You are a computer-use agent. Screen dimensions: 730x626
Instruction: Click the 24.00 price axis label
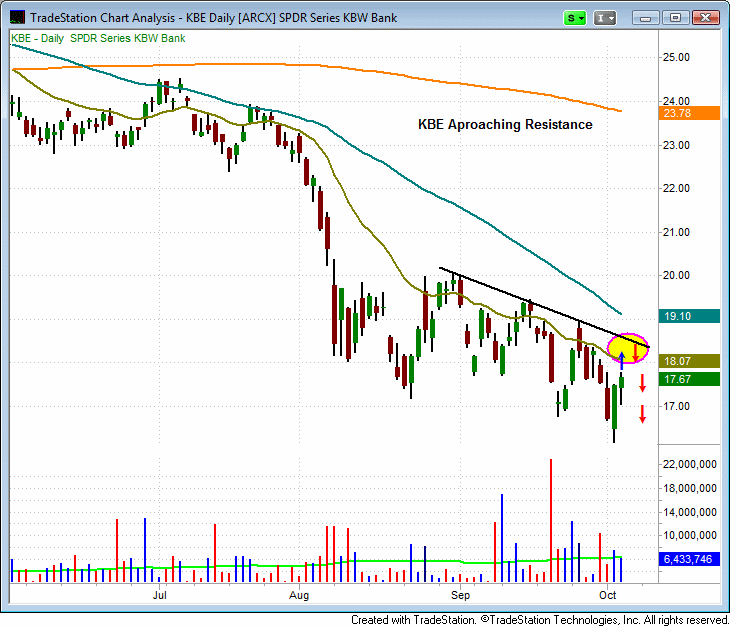click(x=676, y=101)
